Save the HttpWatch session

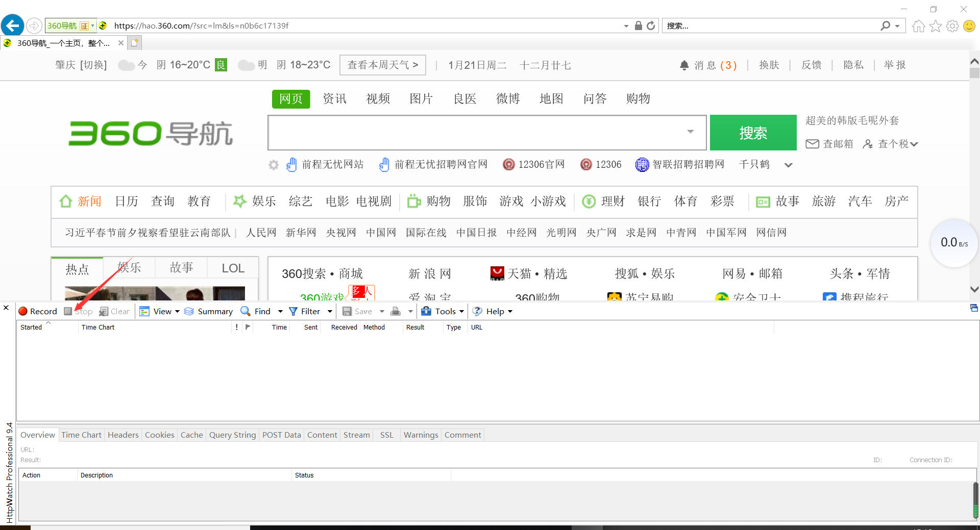tap(358, 311)
